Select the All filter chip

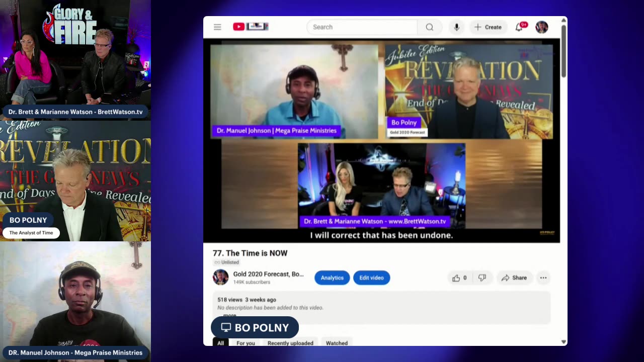tap(220, 343)
